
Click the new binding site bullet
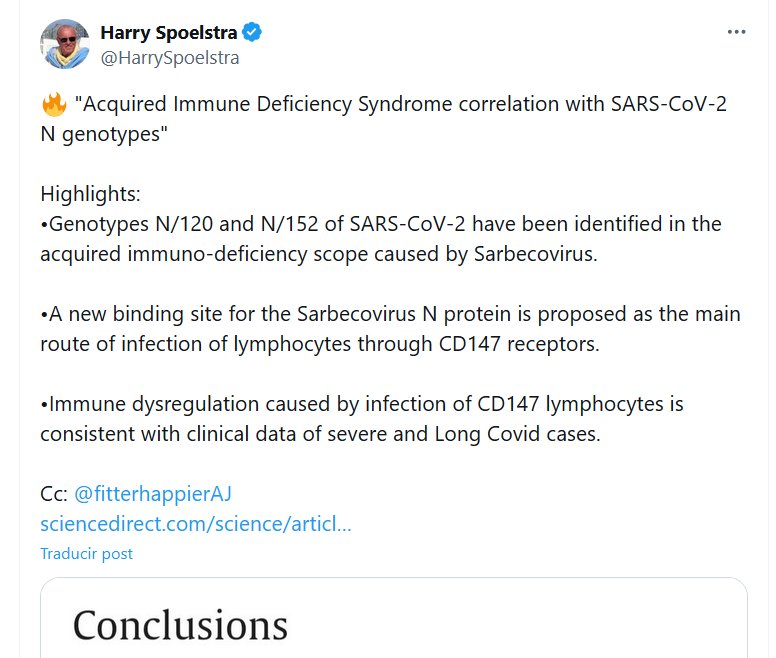[x=390, y=314]
